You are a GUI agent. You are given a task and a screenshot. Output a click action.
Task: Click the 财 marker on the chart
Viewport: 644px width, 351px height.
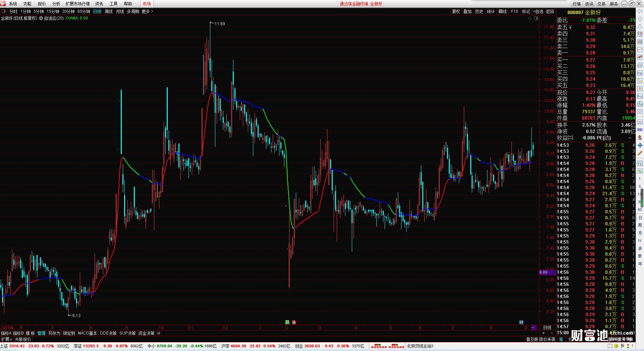pos(521,322)
